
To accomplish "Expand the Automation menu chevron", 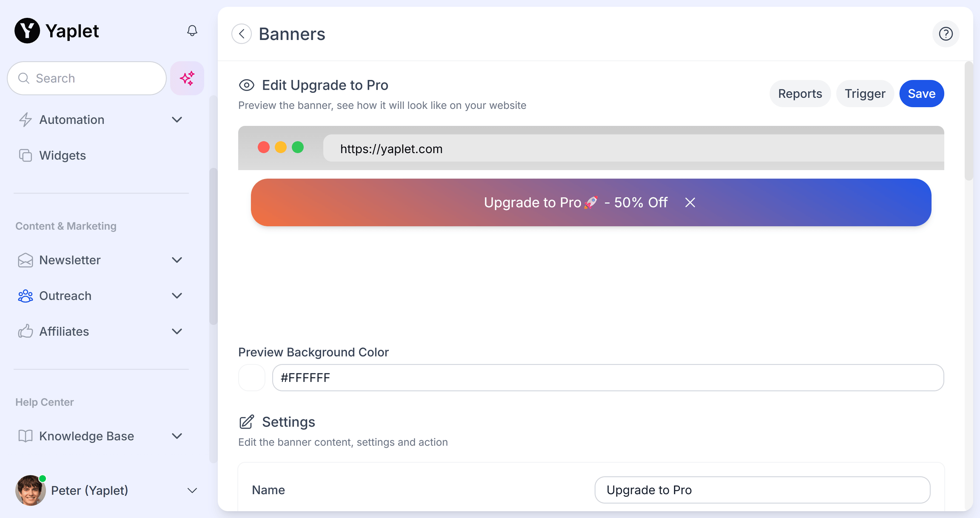I will point(177,120).
